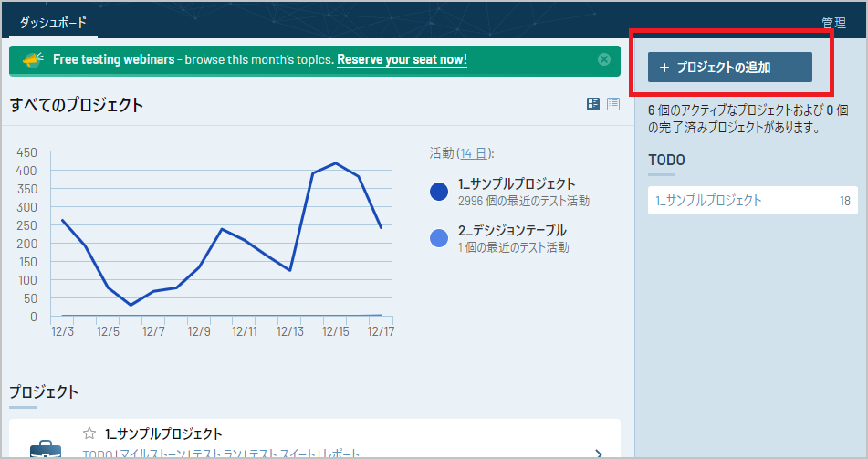
Task: Follow the Reserve your seat now link
Action: (x=402, y=59)
